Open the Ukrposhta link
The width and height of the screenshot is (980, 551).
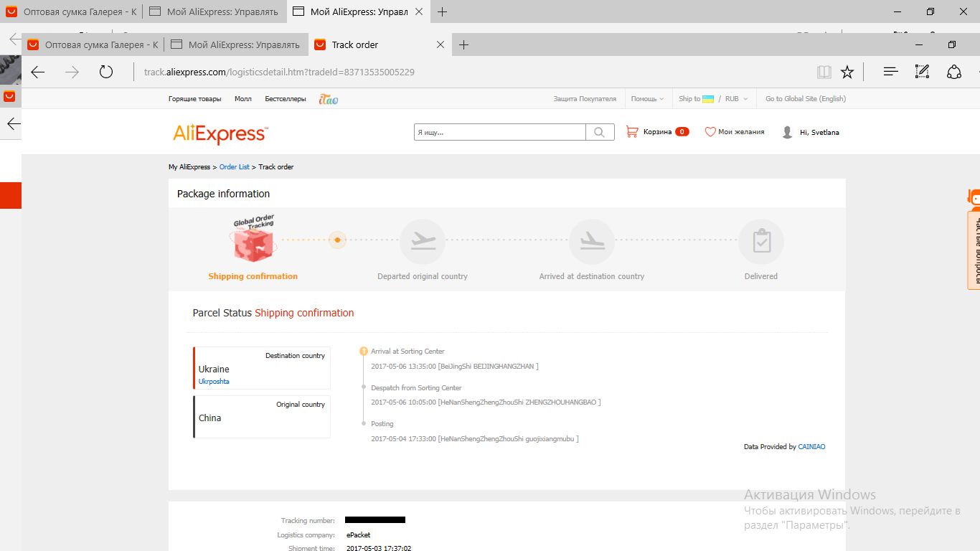tap(214, 382)
